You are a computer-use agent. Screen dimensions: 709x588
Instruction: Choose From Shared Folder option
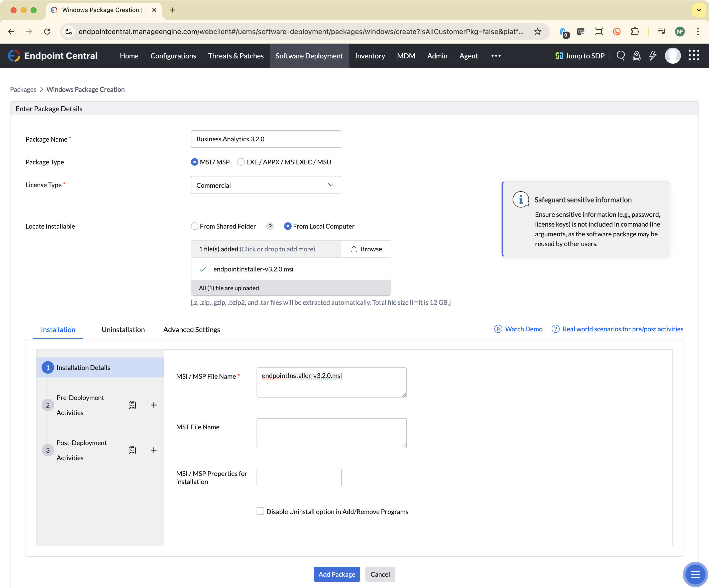194,226
